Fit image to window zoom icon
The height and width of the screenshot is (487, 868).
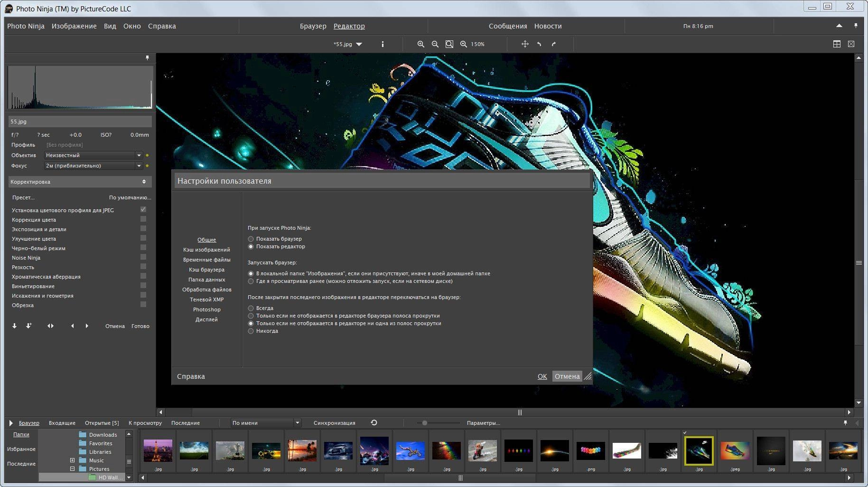click(x=449, y=44)
